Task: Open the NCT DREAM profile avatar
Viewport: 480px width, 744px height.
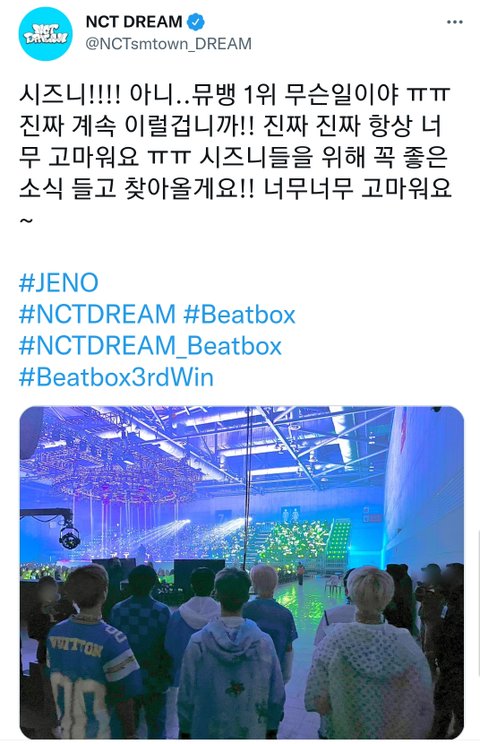Action: coord(46,34)
